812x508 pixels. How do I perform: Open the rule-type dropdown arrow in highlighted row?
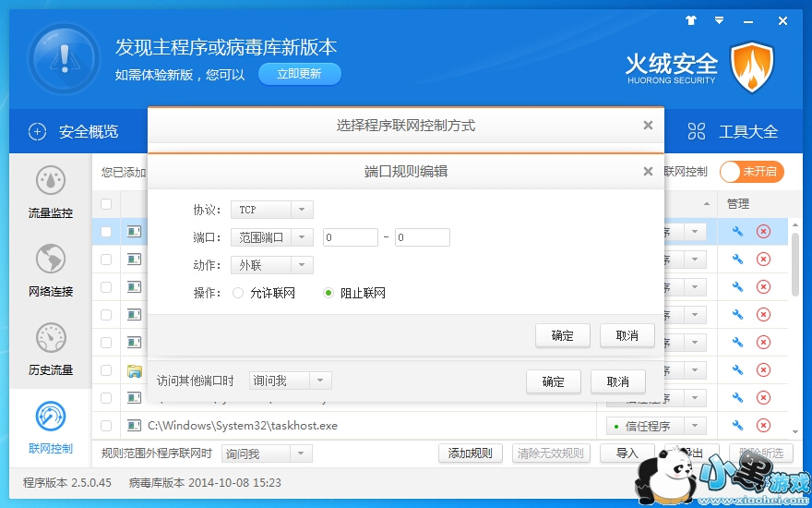pos(695,232)
